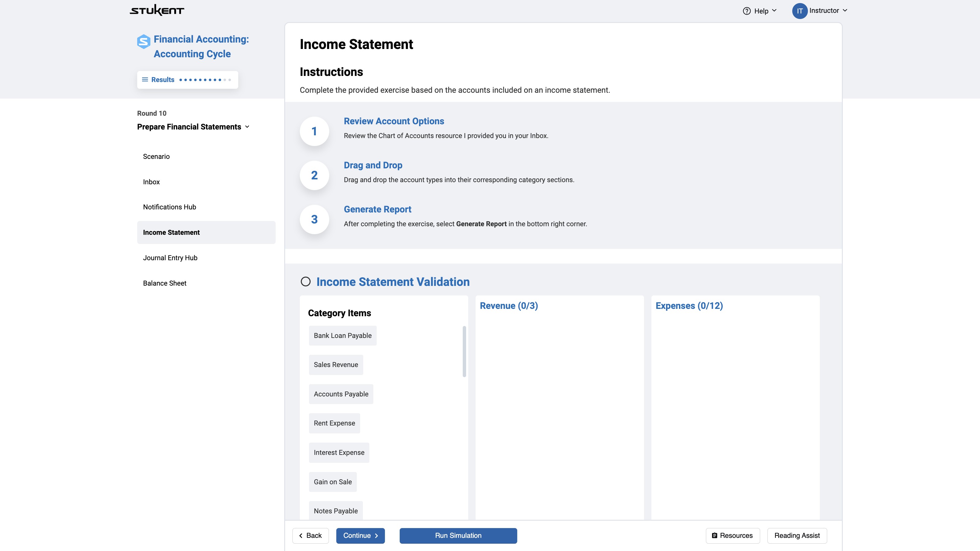Click the Stukent logo
The height and width of the screenshot is (551, 980).
coord(157,10)
